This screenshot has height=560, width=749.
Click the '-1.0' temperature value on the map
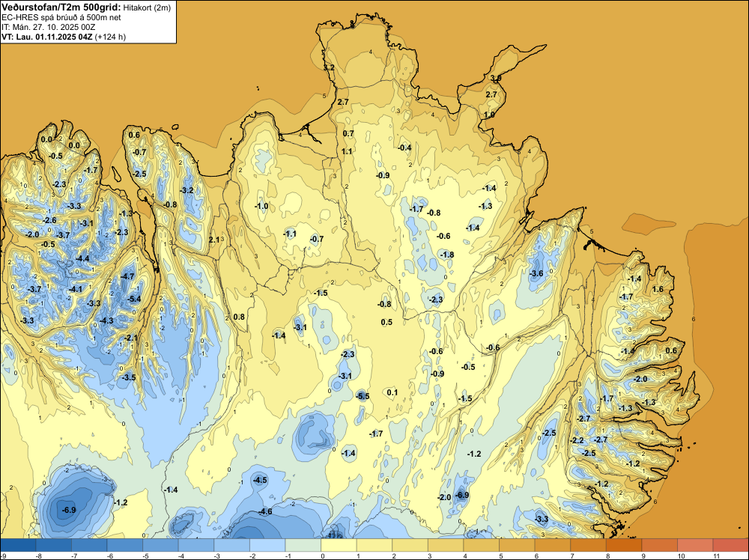pos(261,206)
